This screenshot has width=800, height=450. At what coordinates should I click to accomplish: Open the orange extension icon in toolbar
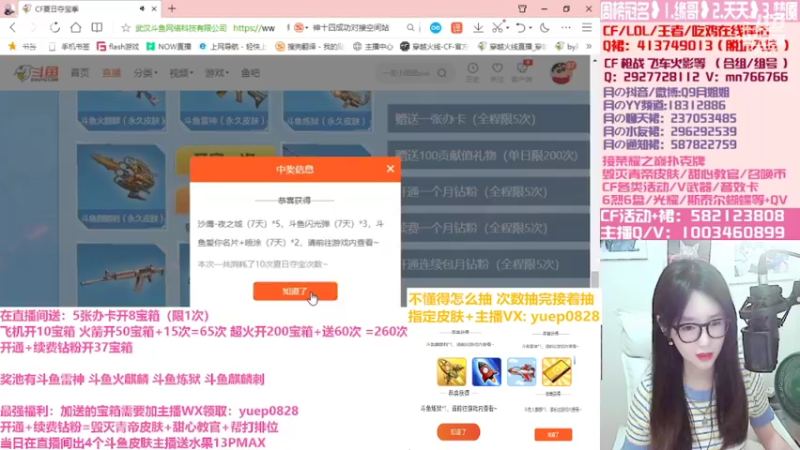pyautogui.click(x=456, y=28)
